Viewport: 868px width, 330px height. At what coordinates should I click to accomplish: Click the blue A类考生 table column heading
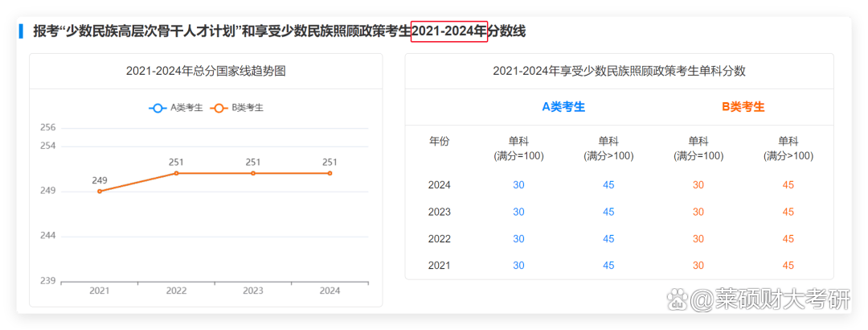click(x=563, y=107)
